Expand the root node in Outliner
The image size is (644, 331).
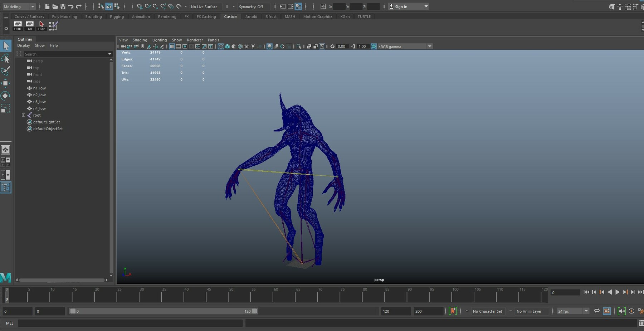pyautogui.click(x=24, y=115)
